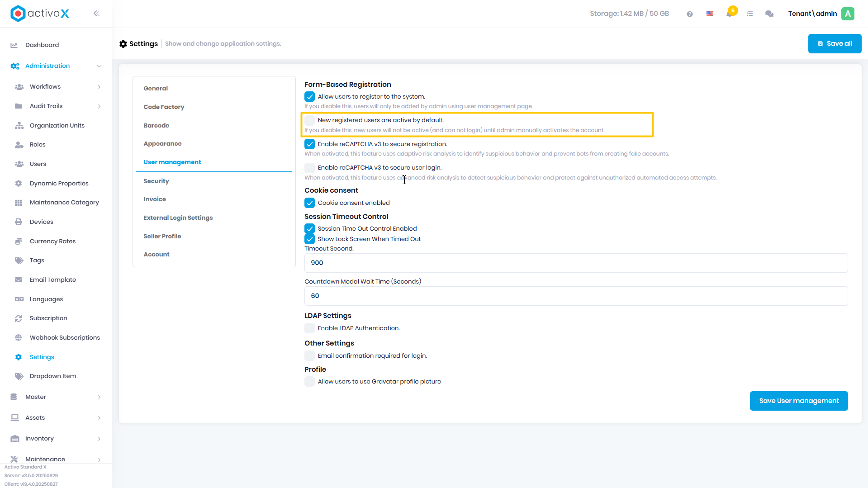This screenshot has height=488, width=868.
Task: Open the External Login Settings tab
Action: [x=178, y=218]
